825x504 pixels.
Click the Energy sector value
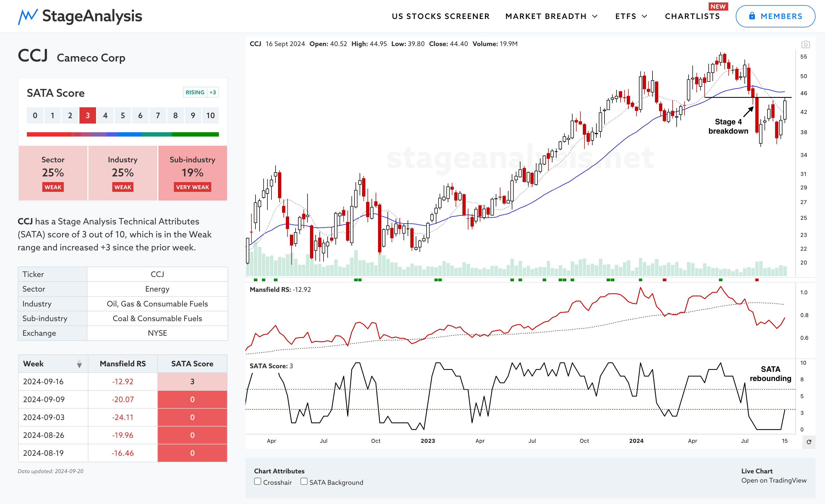pos(157,289)
